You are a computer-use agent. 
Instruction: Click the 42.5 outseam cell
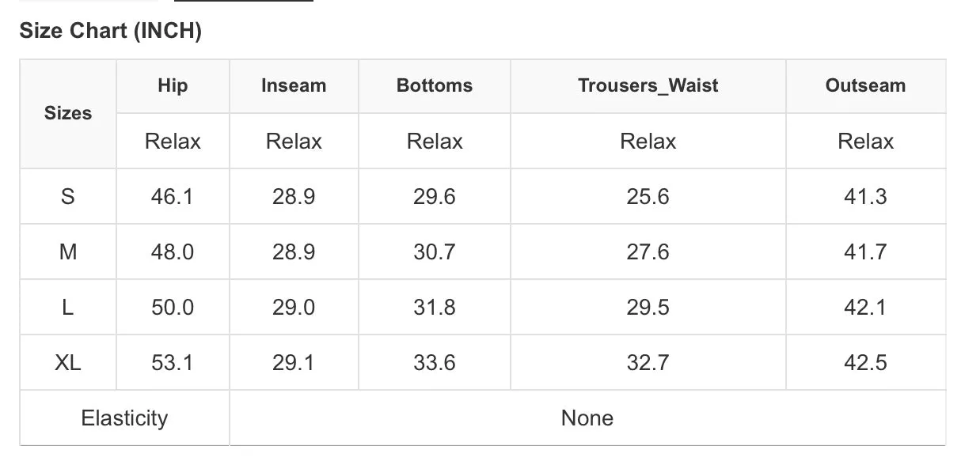(x=865, y=362)
